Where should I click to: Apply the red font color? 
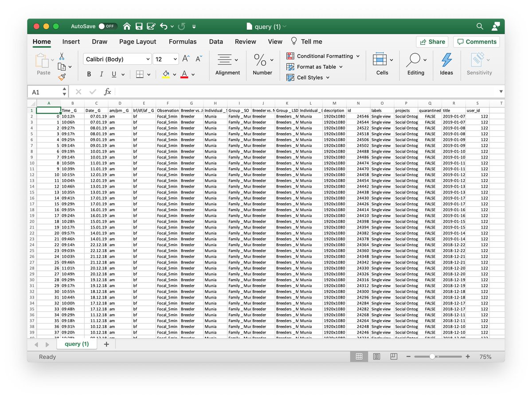coord(184,75)
